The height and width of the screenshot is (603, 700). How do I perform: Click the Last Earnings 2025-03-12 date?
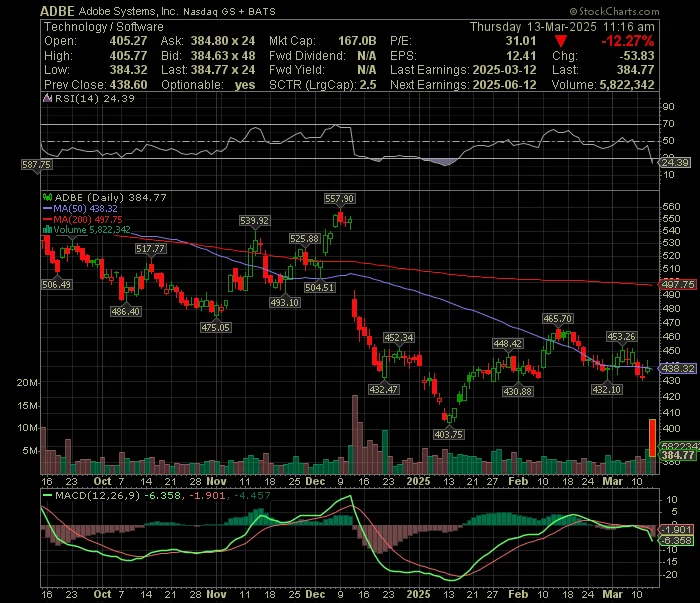click(504, 70)
